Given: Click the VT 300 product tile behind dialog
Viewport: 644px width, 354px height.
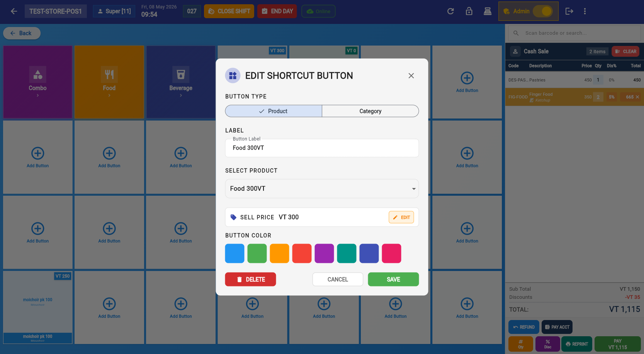Looking at the screenshot, I should point(252,52).
